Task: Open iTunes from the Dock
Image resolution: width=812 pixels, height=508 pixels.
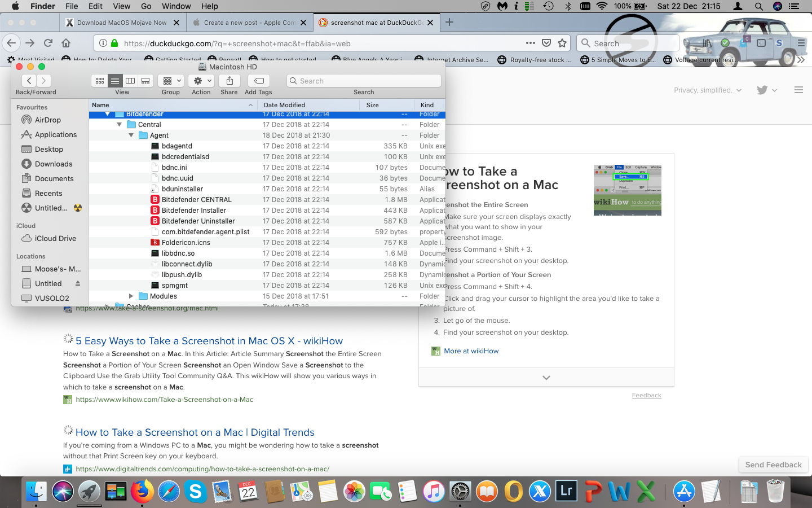Action: 434,491
